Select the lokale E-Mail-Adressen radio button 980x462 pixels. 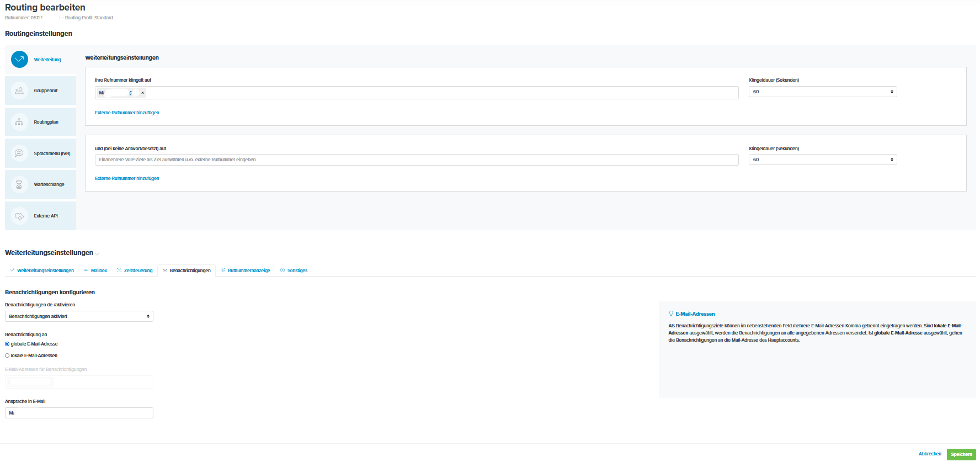click(x=7, y=355)
